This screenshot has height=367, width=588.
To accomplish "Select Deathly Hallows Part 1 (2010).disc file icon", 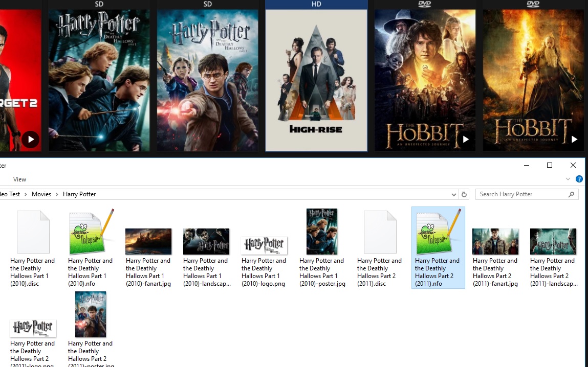I will 33,232.
